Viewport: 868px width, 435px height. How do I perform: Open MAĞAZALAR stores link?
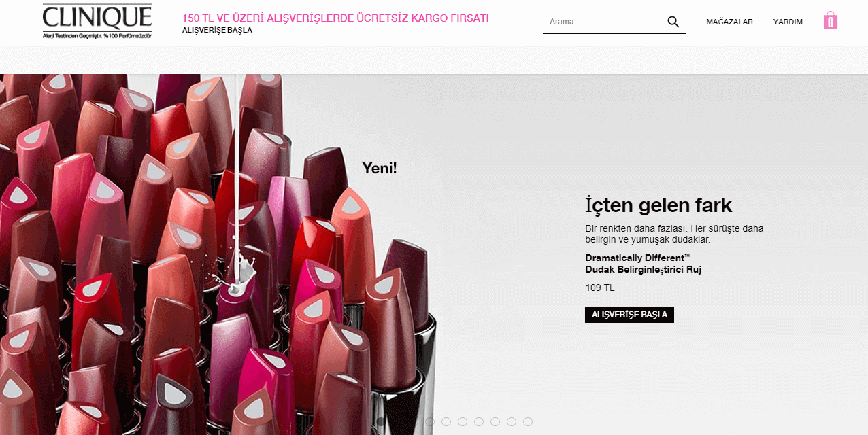coord(729,22)
